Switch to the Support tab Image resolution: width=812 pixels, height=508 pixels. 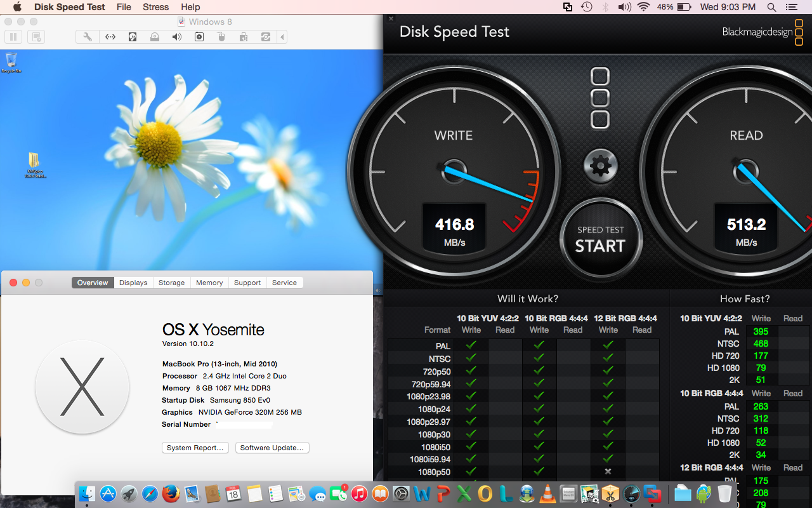click(247, 283)
